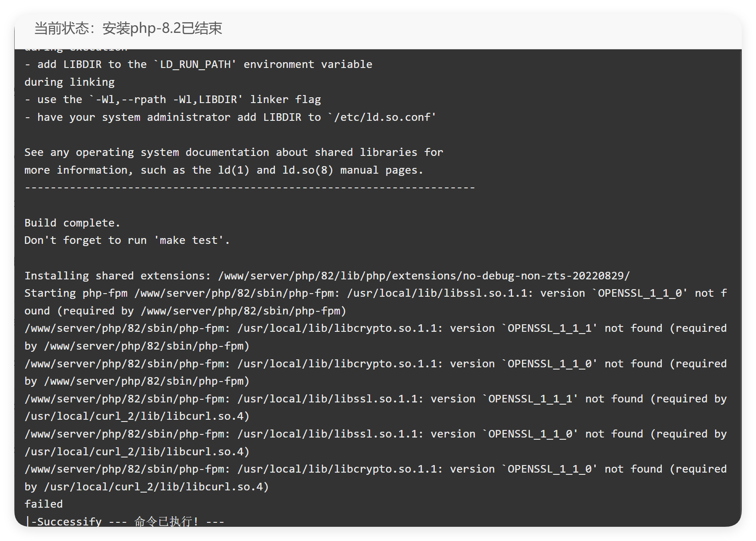Click the "/etc/ld.so.conf" path text
This screenshot has width=756, height=541.
(x=382, y=117)
